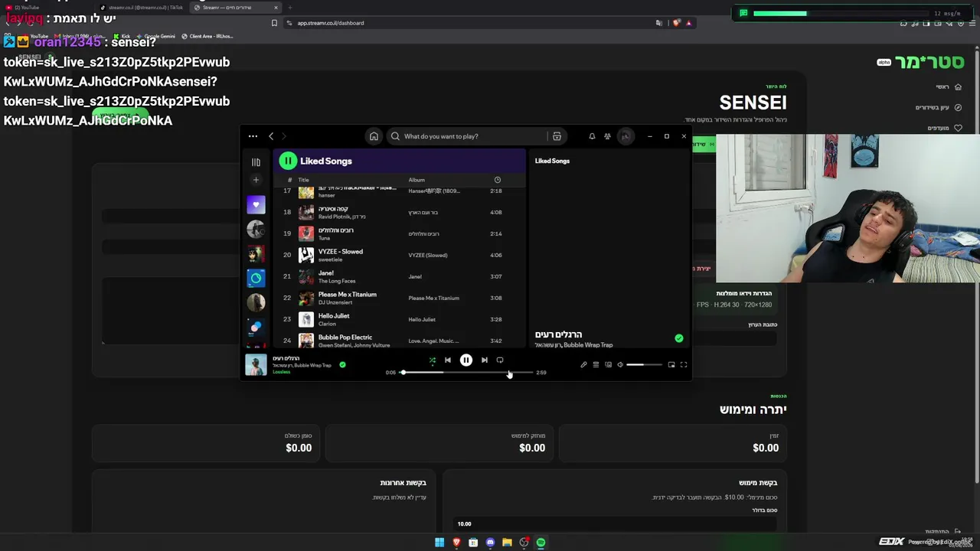Open the Windows Start menu

click(439, 543)
